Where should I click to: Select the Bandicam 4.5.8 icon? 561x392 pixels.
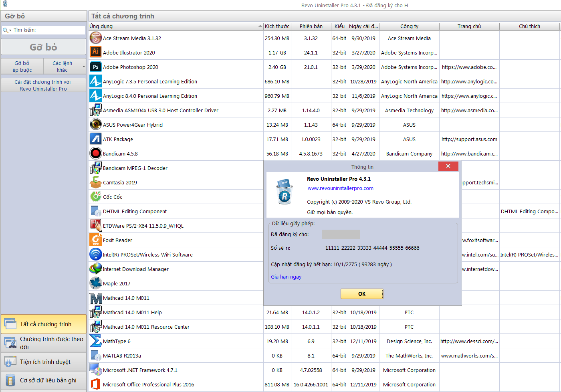point(95,153)
